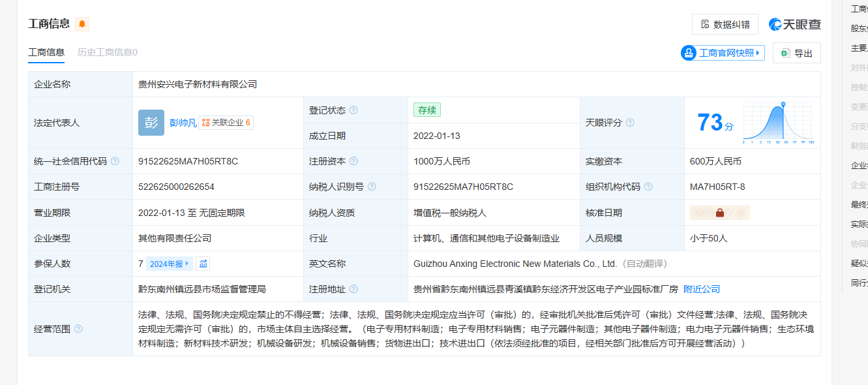
Task: Open the trend chart icon next to 2024年报
Action: coord(203,264)
